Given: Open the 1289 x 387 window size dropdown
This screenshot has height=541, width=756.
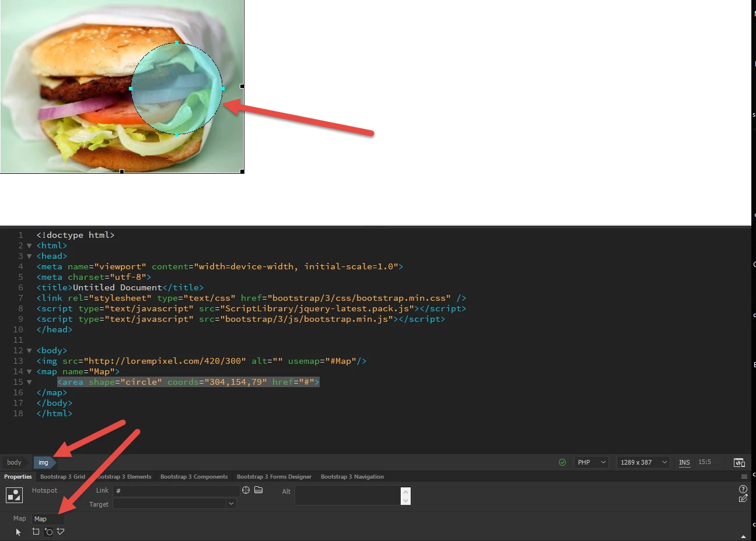Looking at the screenshot, I should 643,462.
